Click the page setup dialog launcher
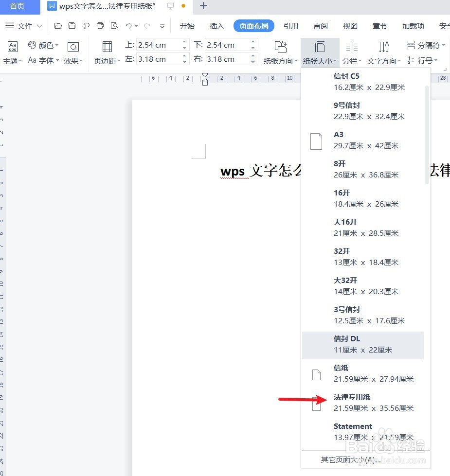 (x=445, y=69)
